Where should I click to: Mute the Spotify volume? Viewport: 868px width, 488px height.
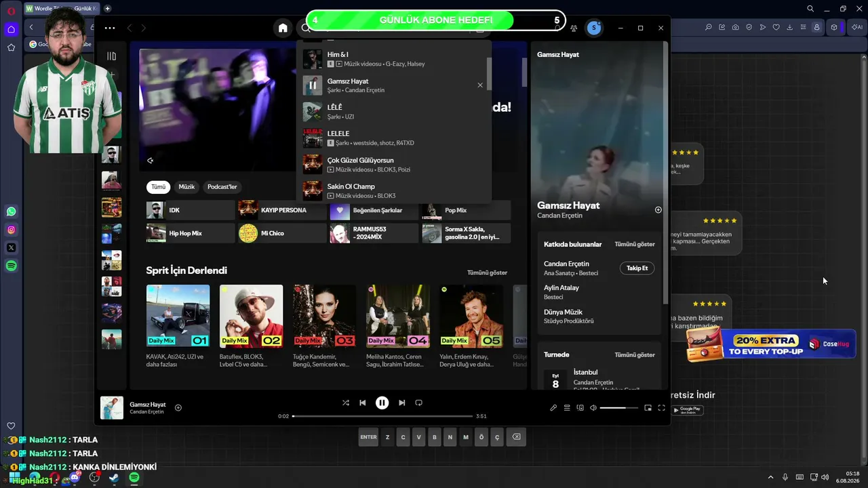pyautogui.click(x=593, y=408)
